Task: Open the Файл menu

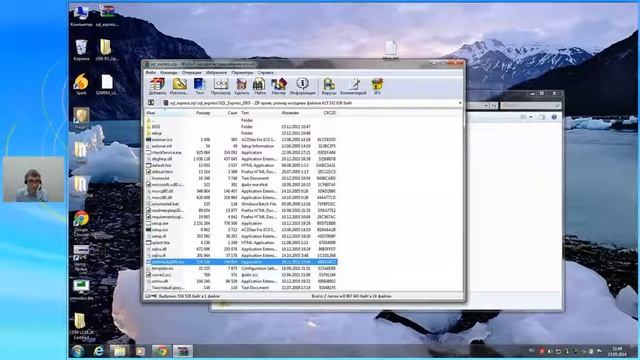Action: coord(151,73)
